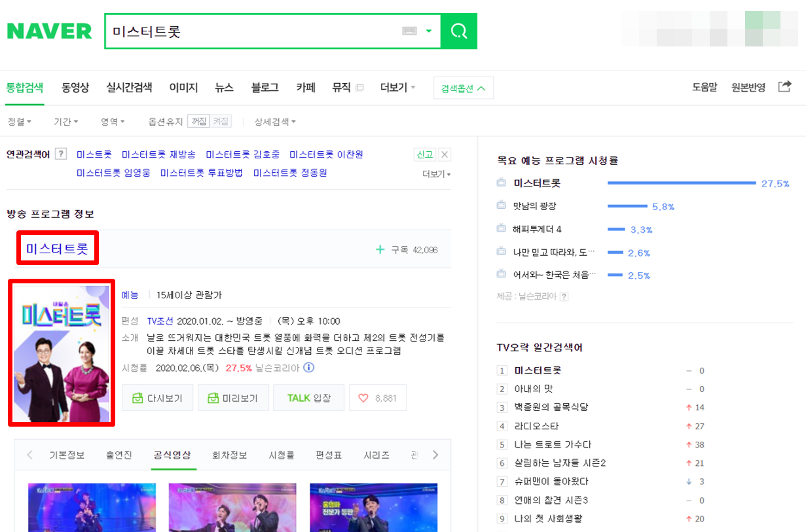The width and height of the screenshot is (806, 532).
Task: Click related search 미스터트롯 이찬원
Action: pos(326,154)
